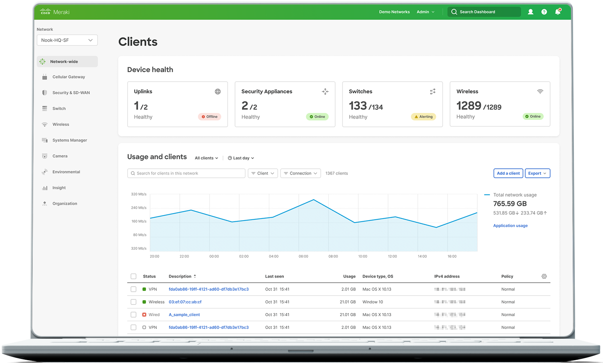Focus the Search for clients input field
Image resolution: width=603 pixels, height=364 pixels.
point(186,173)
